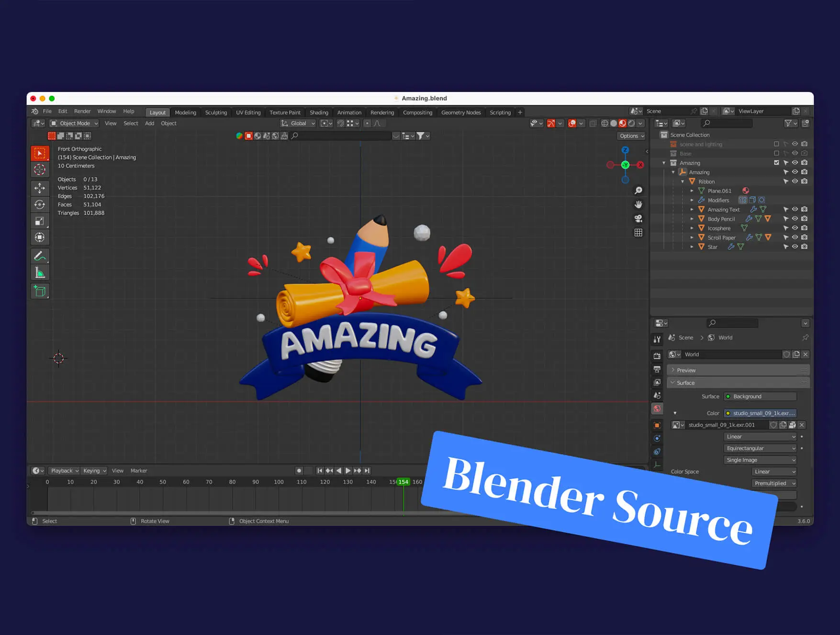
Task: Enable the scene and lighting collection checkbox
Action: [776, 144]
